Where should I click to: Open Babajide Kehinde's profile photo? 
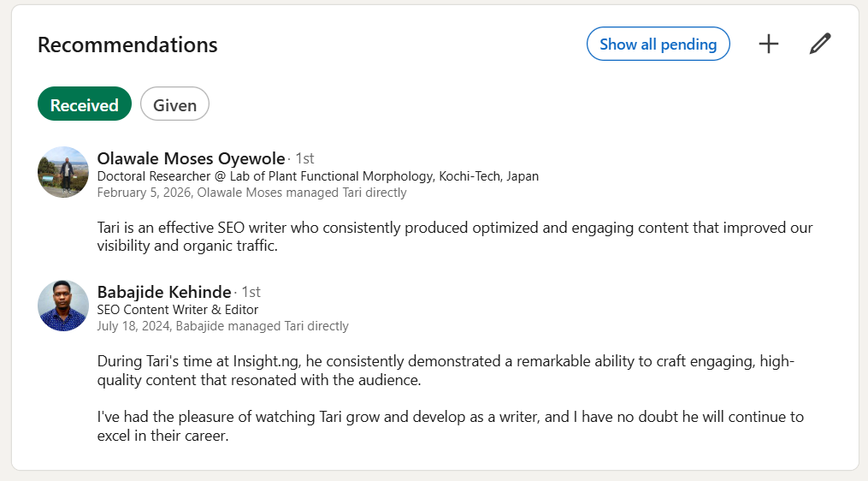tap(63, 306)
